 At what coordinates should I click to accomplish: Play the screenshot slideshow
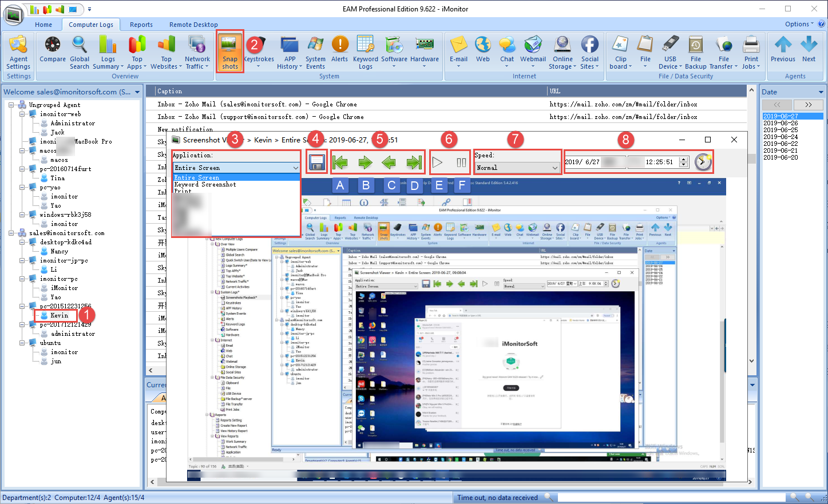point(437,162)
